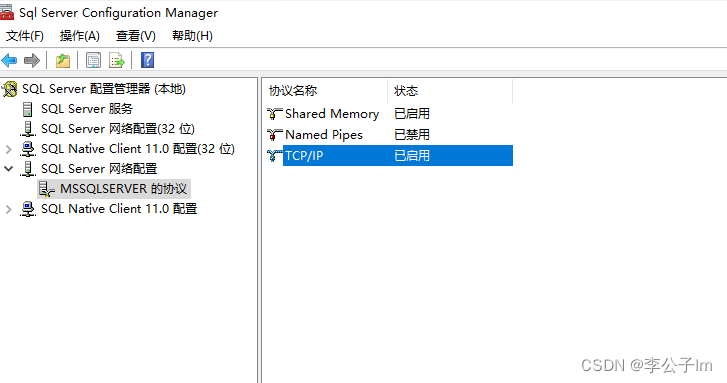Click Named Pipes status 已禁用
The image size is (727, 383).
412,134
